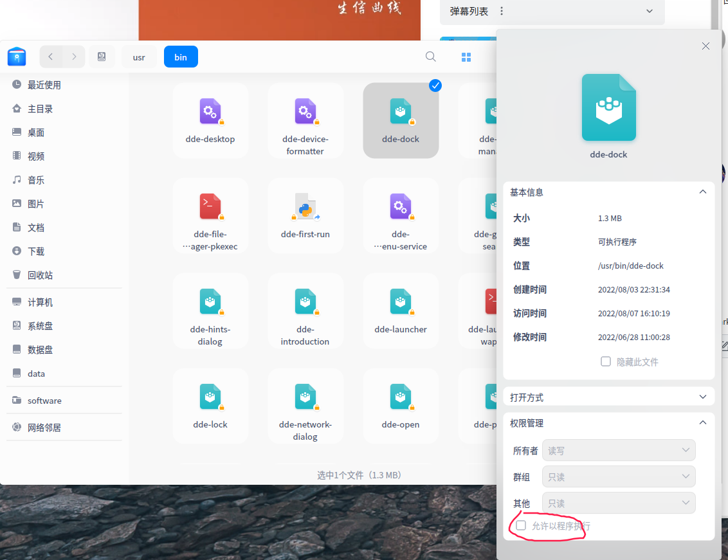Click the usr breadcrumb segment
The image size is (728, 560).
[x=139, y=57]
